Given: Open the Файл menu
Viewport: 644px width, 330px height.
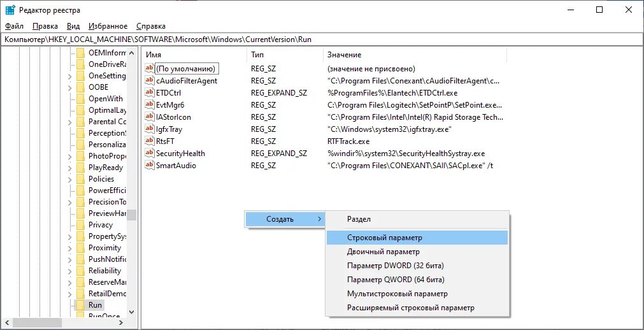Looking at the screenshot, I should [x=14, y=26].
